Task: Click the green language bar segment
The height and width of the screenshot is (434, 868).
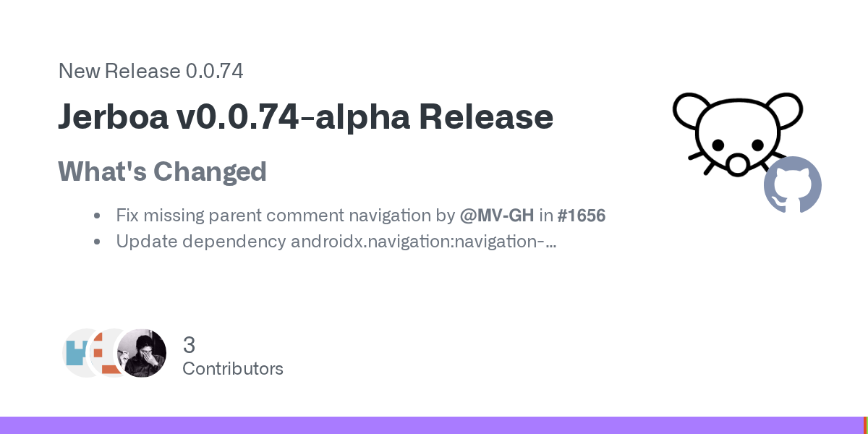Action: click(866, 425)
